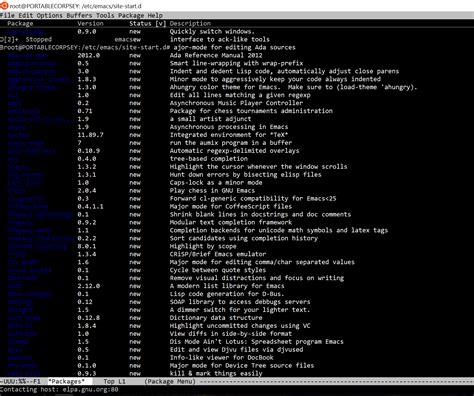Click the Description column header
The width and height of the screenshot is (474, 396).
point(190,24)
